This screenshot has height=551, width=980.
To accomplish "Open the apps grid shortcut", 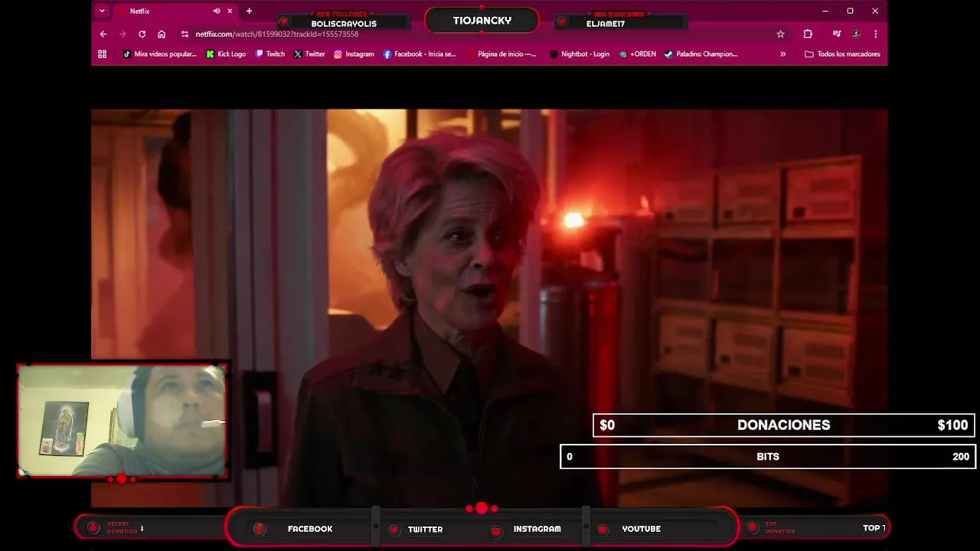I will (102, 54).
